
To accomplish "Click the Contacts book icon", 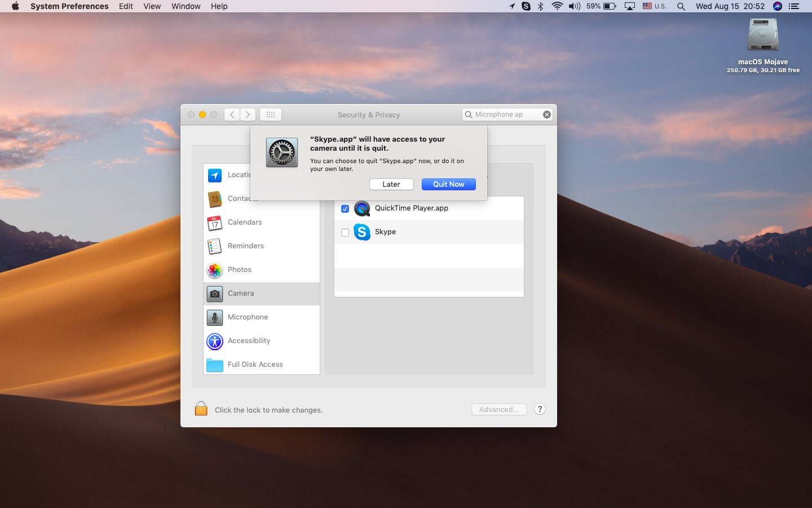I will click(x=215, y=199).
